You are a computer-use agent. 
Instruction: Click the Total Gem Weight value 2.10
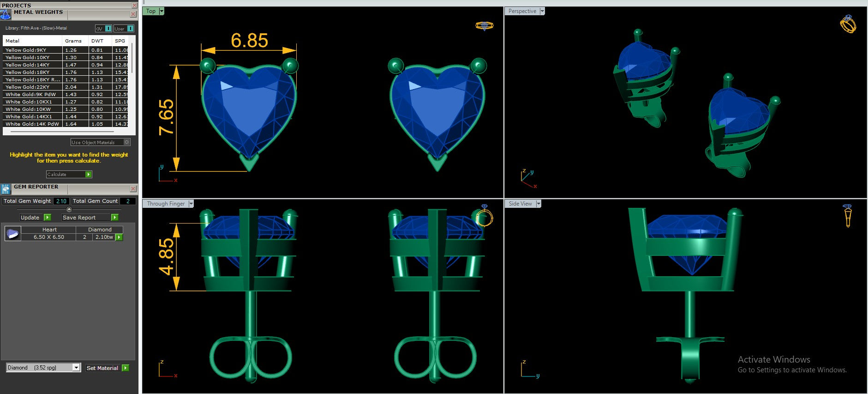coord(61,201)
